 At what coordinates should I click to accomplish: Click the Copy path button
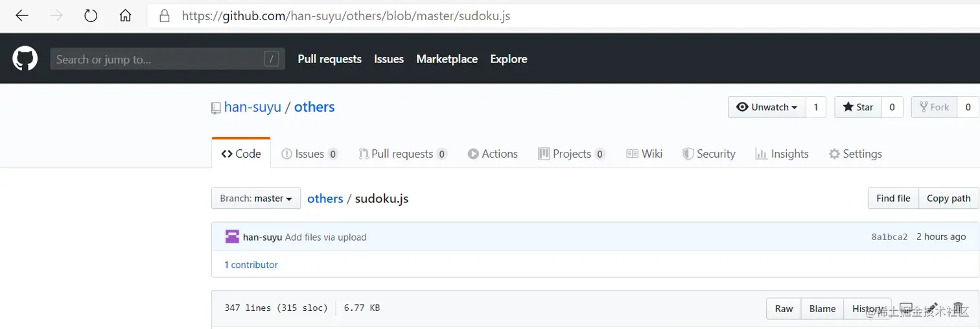tap(949, 198)
